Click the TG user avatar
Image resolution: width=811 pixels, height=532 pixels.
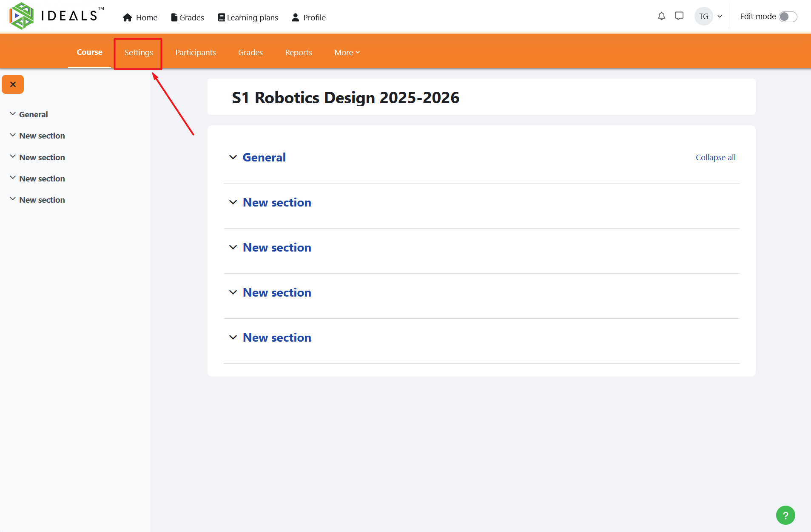703,17
